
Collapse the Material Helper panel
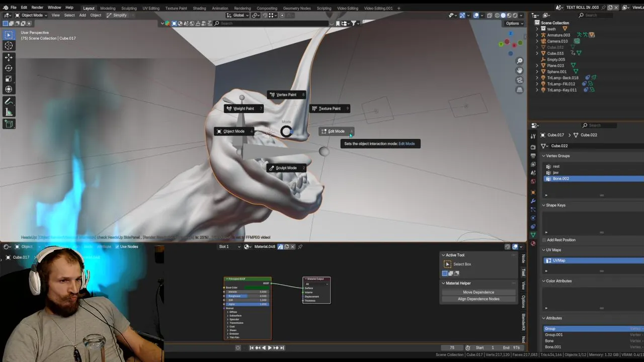[443, 283]
